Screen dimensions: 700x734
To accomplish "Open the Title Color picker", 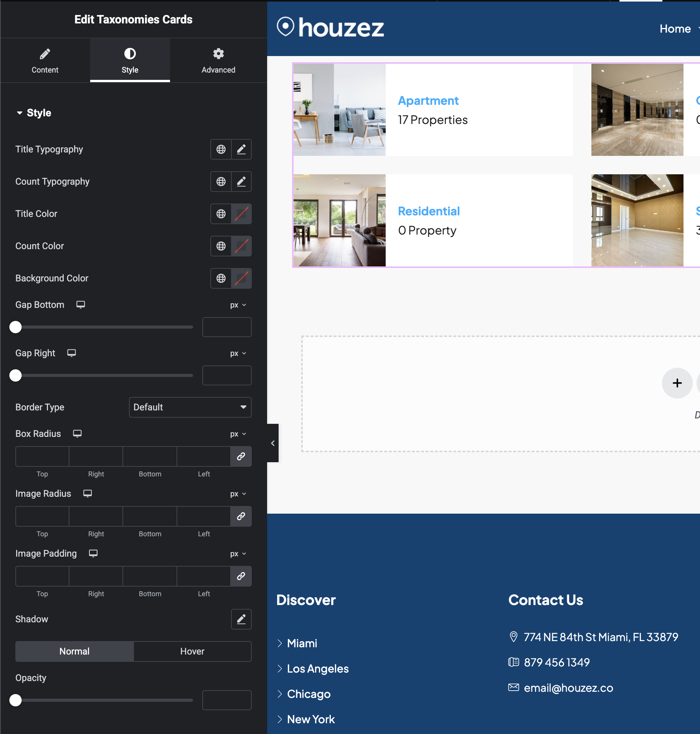I will (x=241, y=214).
